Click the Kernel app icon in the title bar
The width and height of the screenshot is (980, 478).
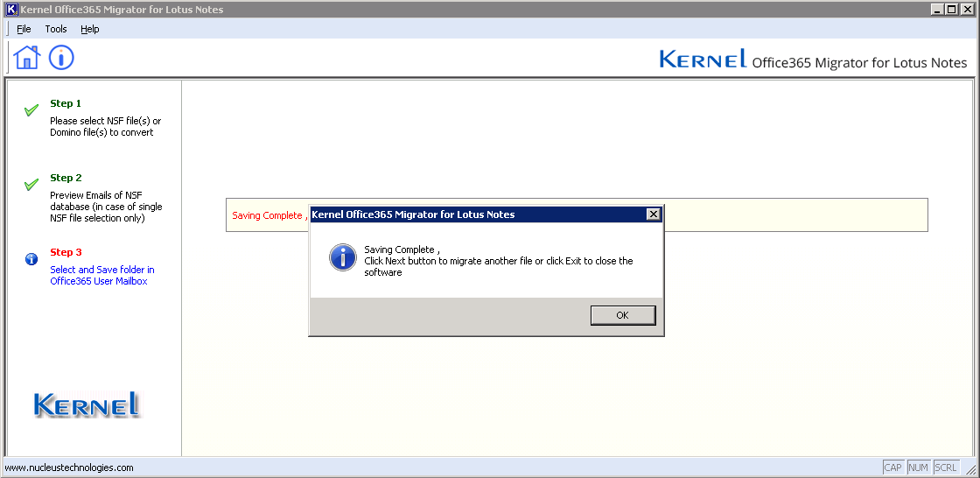click(x=11, y=10)
